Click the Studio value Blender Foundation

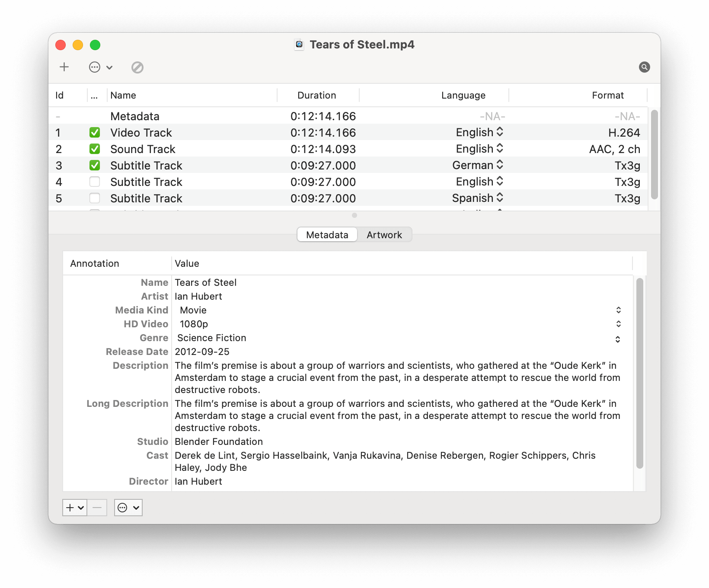coord(219,441)
